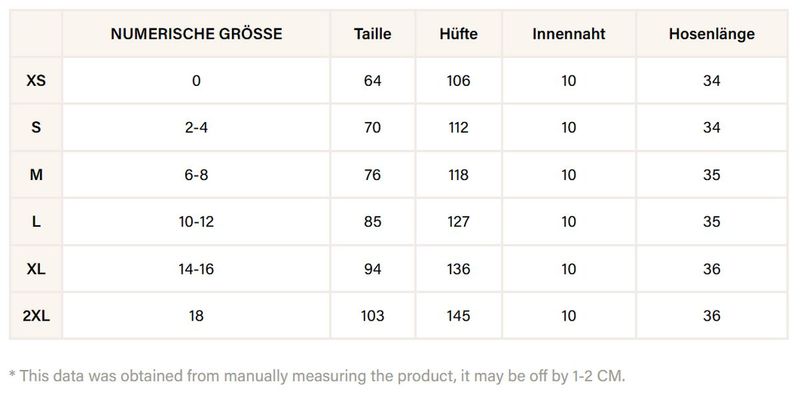Click numeric size cell 14-16
The width and height of the screenshot is (800, 394).
[196, 268]
